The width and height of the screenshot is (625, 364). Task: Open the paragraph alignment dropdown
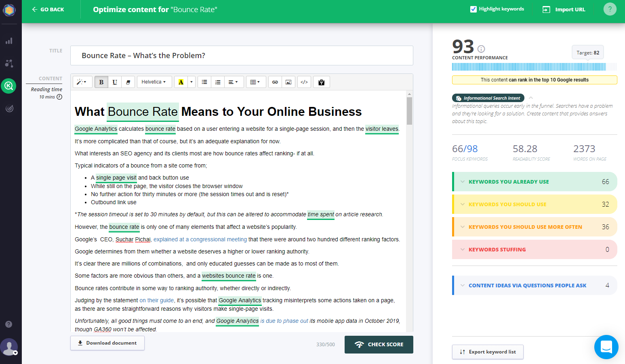[234, 82]
